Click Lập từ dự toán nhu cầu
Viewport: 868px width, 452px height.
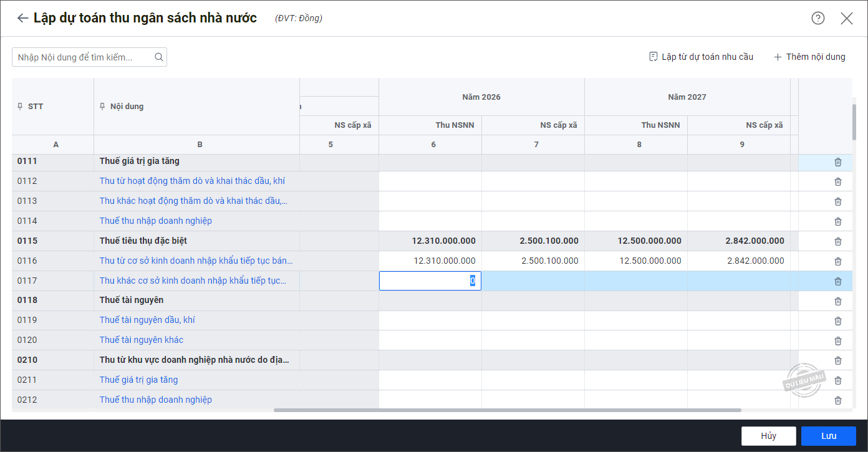point(701,57)
